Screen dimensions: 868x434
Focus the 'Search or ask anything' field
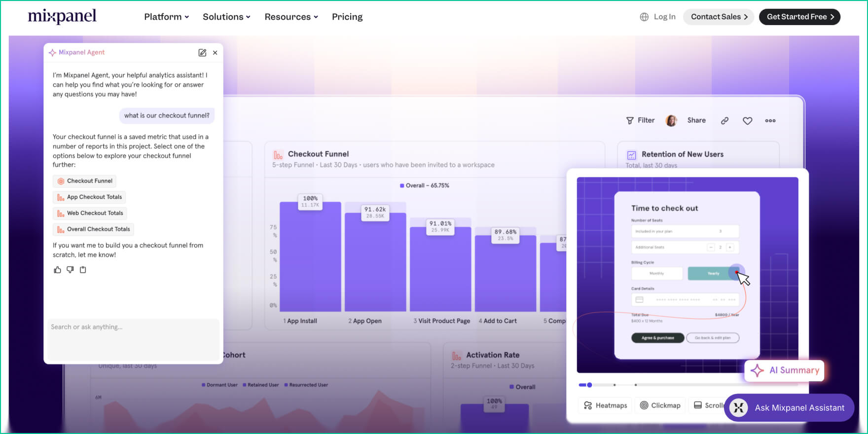[133, 339]
